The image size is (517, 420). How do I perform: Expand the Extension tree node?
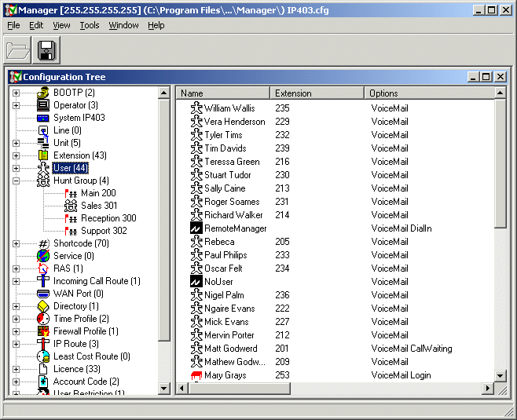[16, 155]
